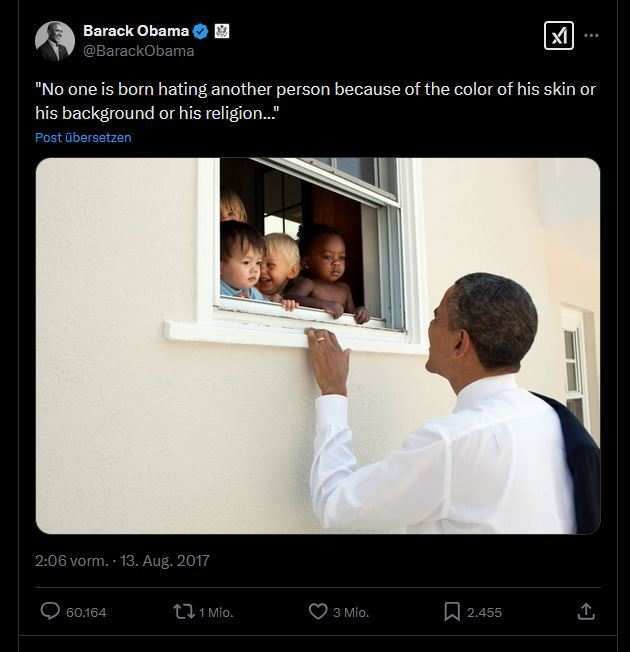
Task: Click the quoted tweet text
Action: tap(315, 100)
